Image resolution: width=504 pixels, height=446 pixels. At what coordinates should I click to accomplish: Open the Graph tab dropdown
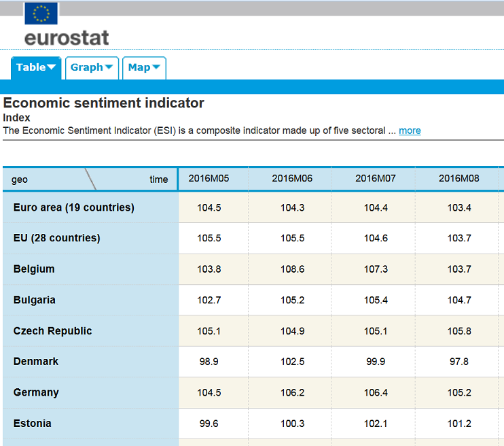point(92,67)
